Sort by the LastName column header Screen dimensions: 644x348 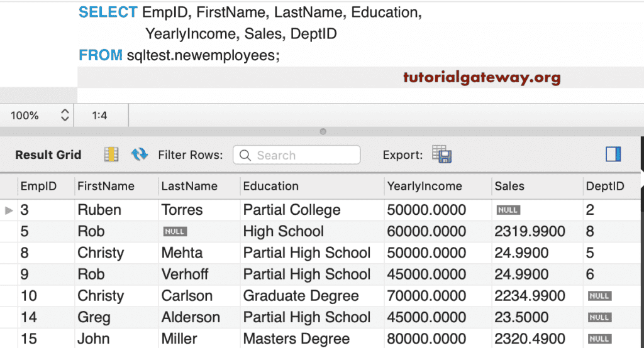[x=189, y=187]
